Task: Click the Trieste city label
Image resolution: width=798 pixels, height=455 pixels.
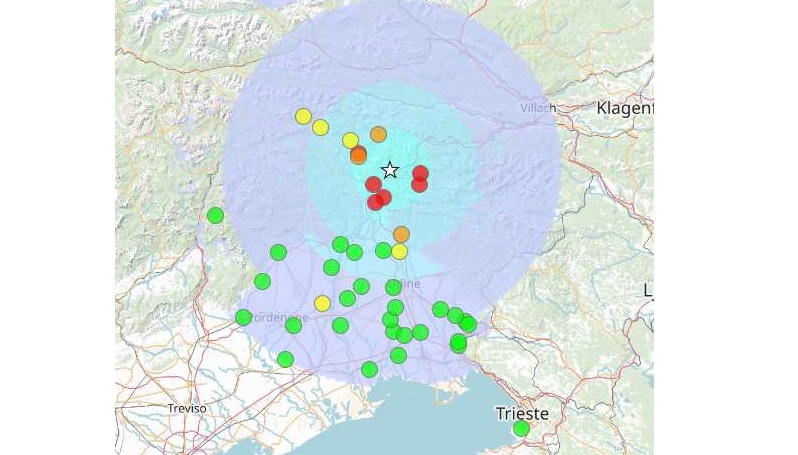Action: coord(522,413)
